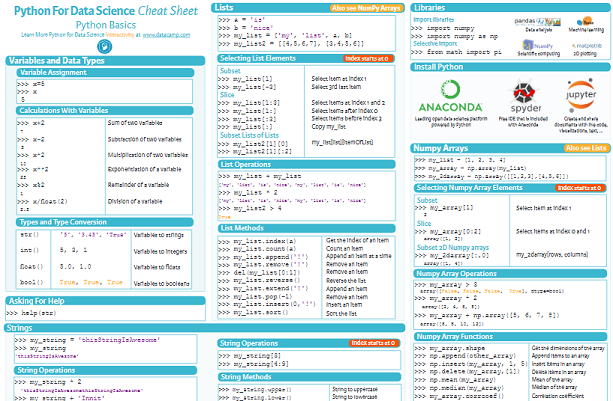Click 'Index starts at 0' in Selecting Numpy Array Elements
Image resolution: width=613 pixels, height=401 pixels.
pyautogui.click(x=579, y=188)
